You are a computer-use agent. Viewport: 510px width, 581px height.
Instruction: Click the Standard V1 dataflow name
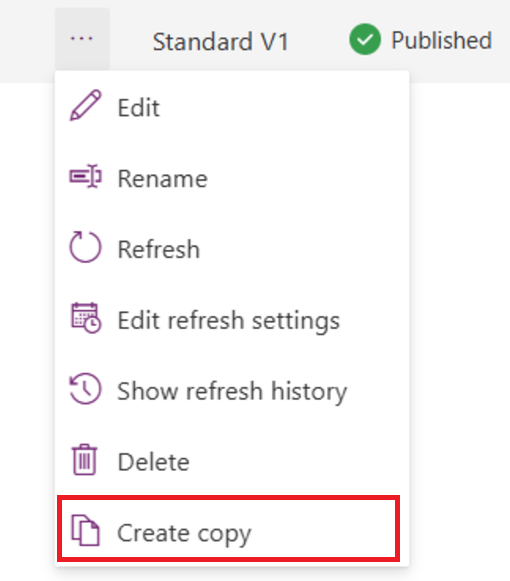coord(221,41)
